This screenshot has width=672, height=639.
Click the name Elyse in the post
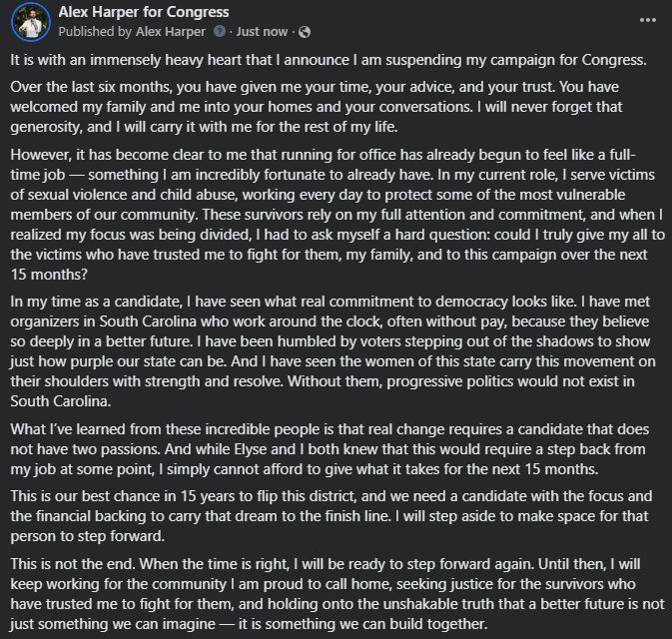(251, 449)
